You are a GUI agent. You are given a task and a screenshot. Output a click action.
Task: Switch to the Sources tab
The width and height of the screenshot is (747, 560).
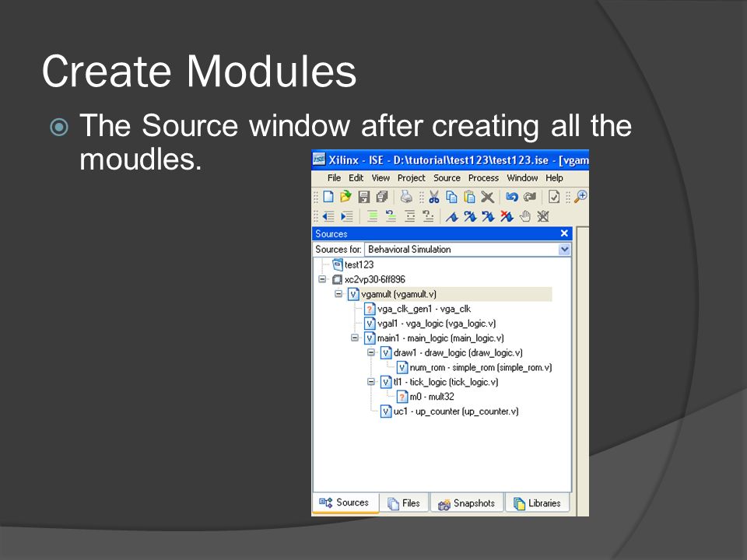[345, 503]
